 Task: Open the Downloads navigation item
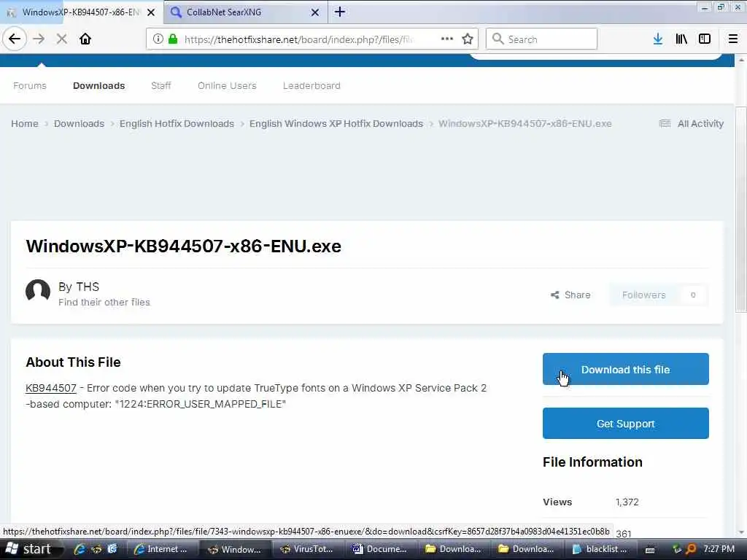(98, 86)
